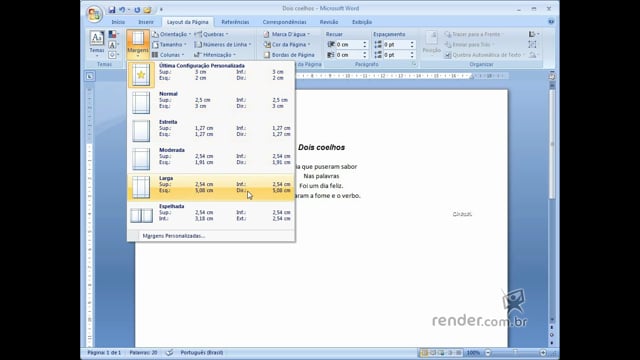Open the Inserir ribbon tab
The height and width of the screenshot is (360, 640).
146,22
